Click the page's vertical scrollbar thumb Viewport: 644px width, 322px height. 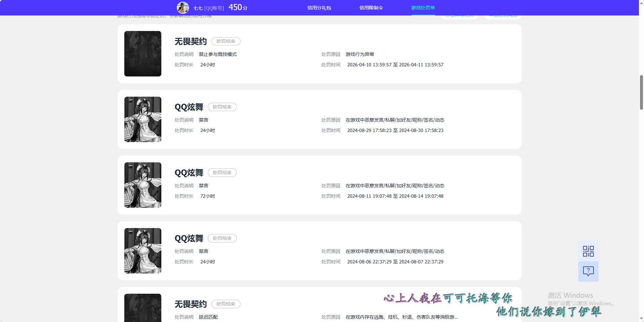point(641,93)
